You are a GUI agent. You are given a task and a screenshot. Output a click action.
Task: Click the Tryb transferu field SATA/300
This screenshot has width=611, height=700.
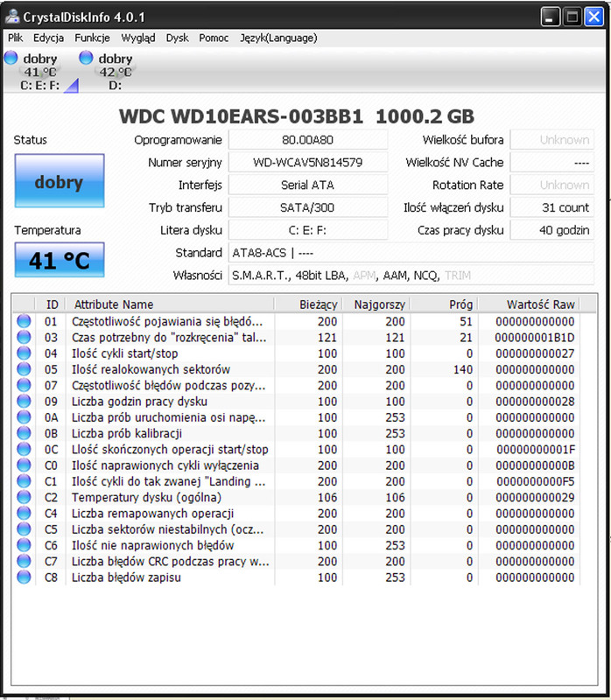point(308,207)
